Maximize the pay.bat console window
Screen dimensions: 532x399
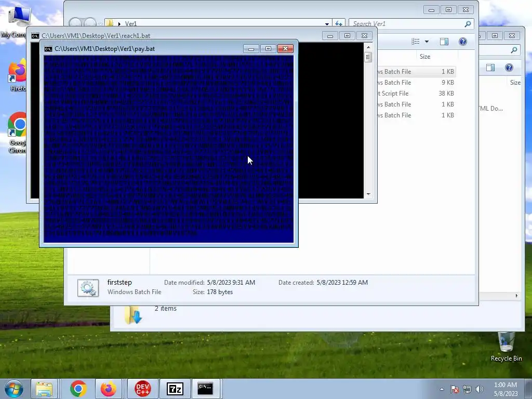tap(268, 49)
